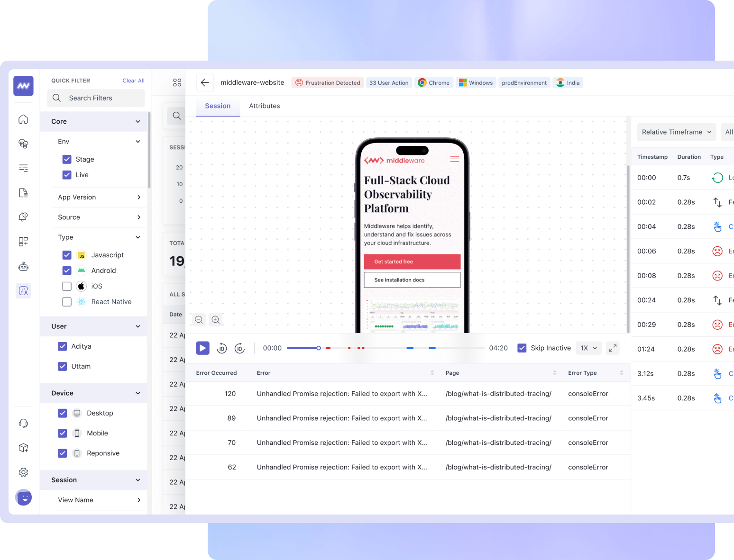The height and width of the screenshot is (560, 734).
Task: Click the 33 User Action tag
Action: [389, 83]
